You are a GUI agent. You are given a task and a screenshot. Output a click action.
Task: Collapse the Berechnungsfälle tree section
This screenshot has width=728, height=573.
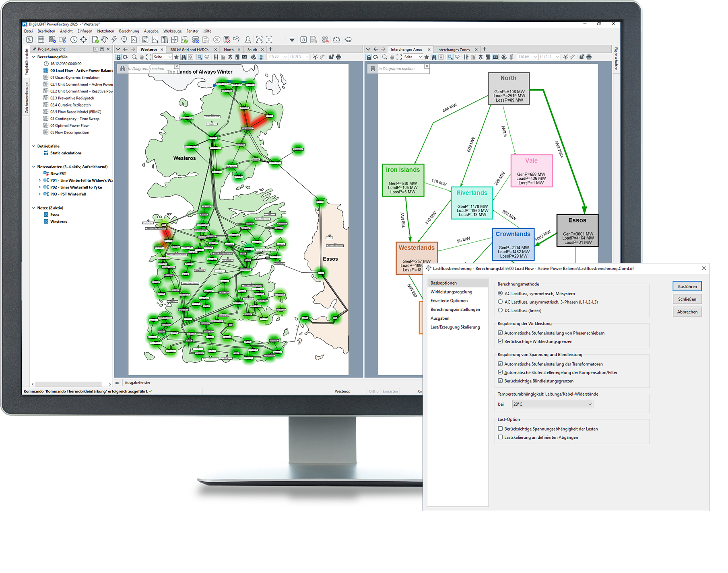pos(34,57)
